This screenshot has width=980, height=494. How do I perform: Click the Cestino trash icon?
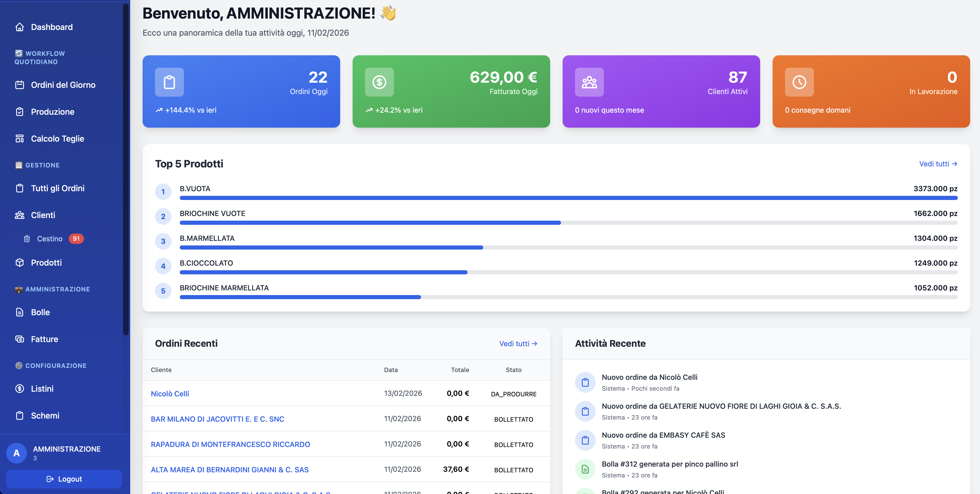coord(27,239)
